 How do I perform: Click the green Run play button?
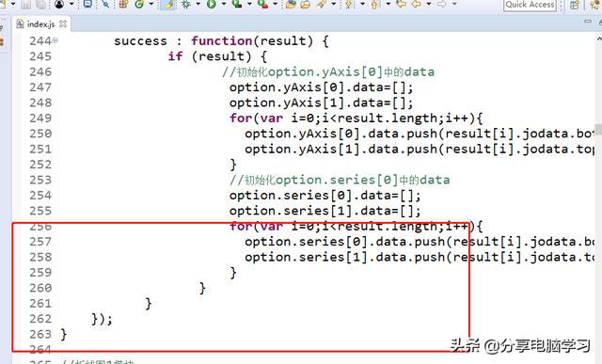point(212,4)
